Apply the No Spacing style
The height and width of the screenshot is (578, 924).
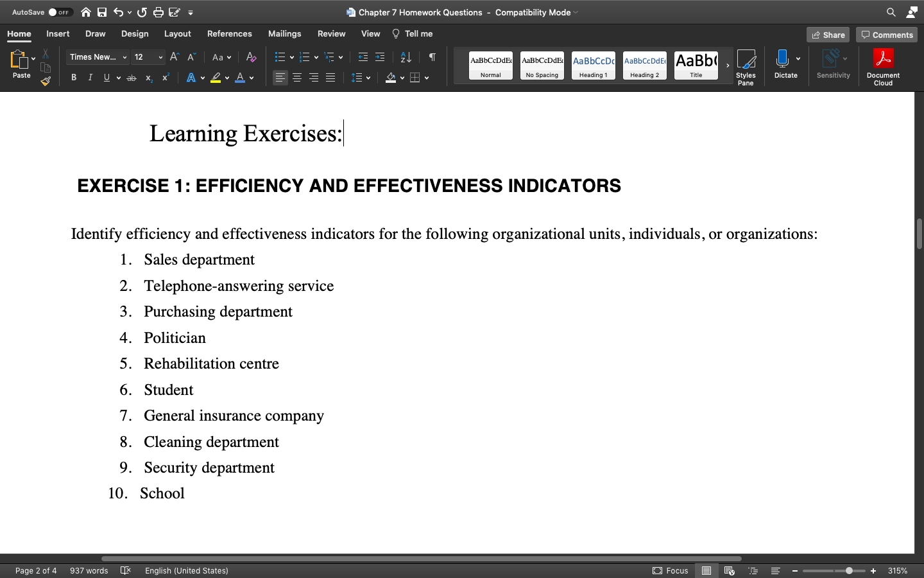(x=542, y=66)
